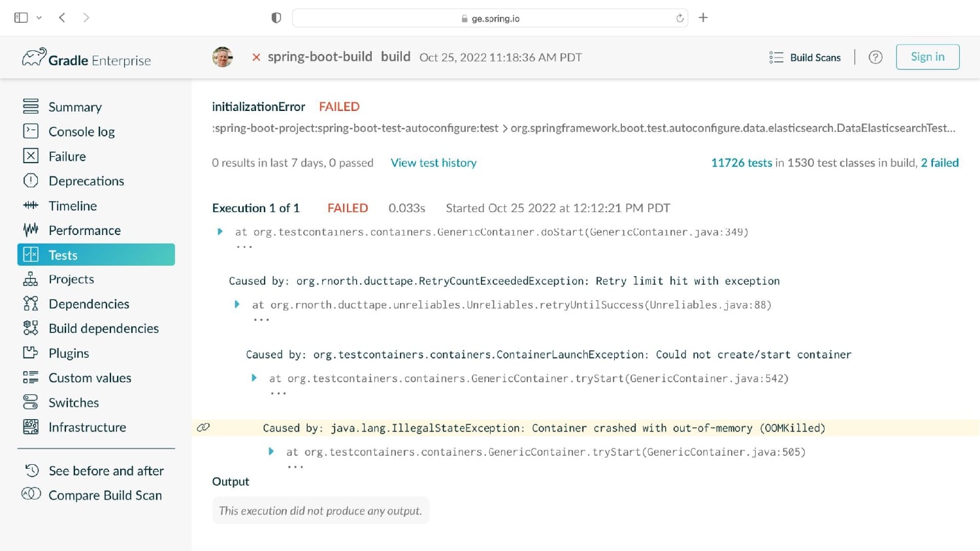Click the help question mark icon
Image resolution: width=980 pixels, height=551 pixels.
875,57
